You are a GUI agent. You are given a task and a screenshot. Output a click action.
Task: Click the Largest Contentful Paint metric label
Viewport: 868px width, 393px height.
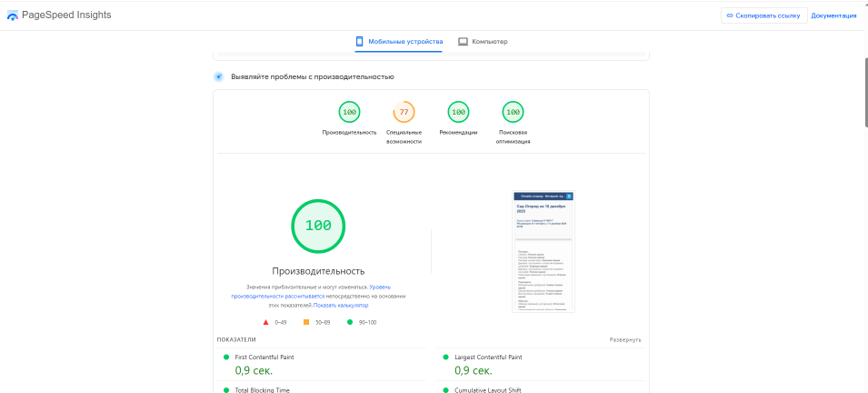[x=488, y=358]
